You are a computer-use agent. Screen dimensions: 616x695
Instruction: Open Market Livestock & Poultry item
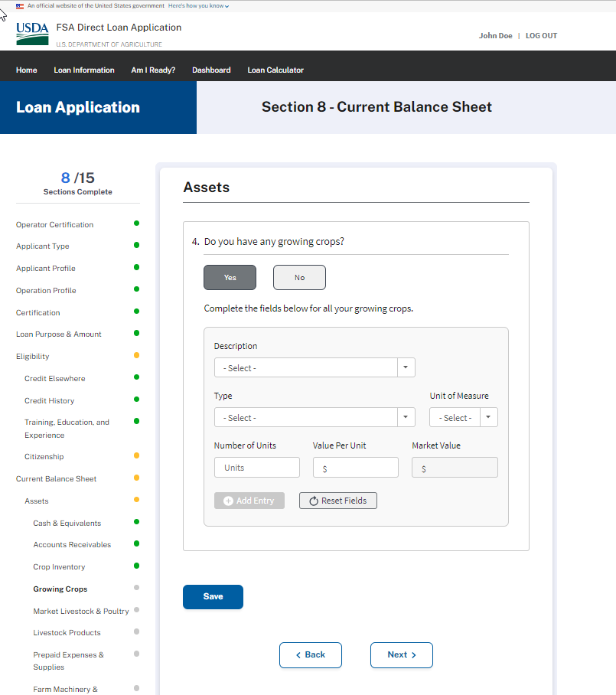[x=81, y=612]
